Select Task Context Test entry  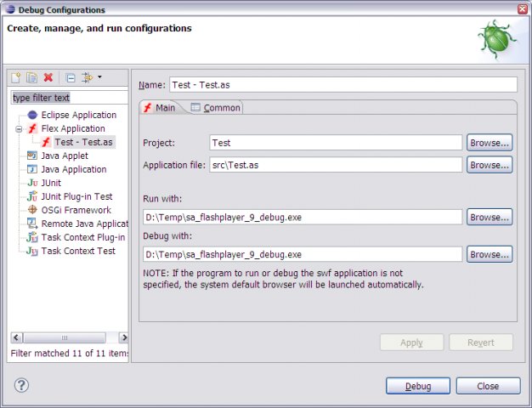pyautogui.click(x=78, y=251)
